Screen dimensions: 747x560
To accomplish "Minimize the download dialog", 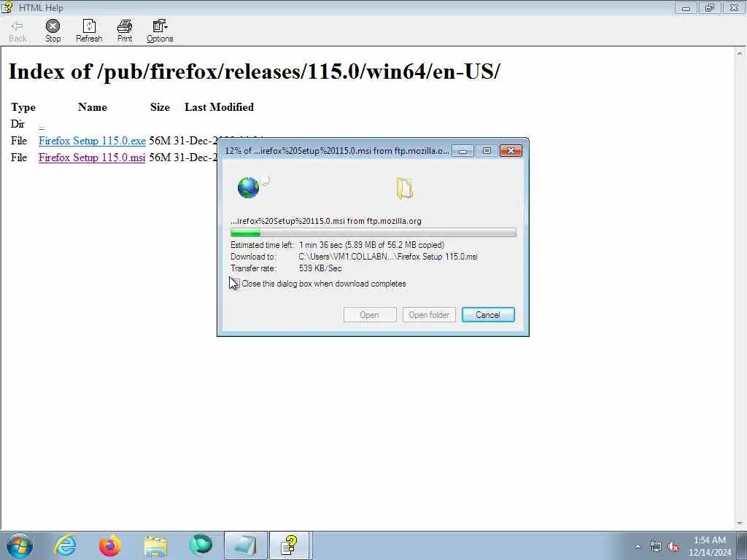I will (x=462, y=151).
